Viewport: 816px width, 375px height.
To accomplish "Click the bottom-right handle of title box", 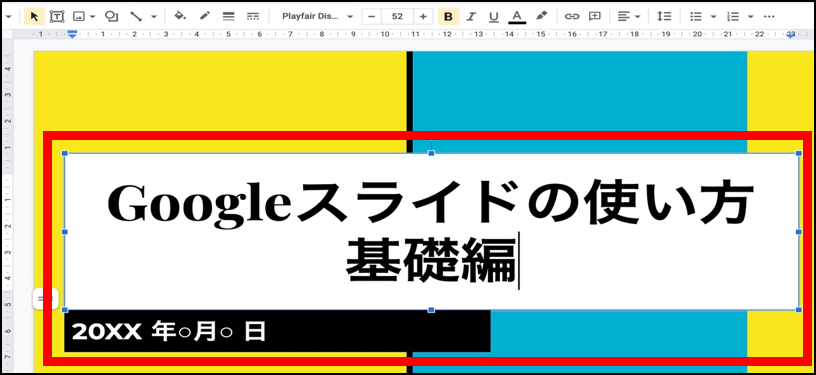I will pos(799,310).
